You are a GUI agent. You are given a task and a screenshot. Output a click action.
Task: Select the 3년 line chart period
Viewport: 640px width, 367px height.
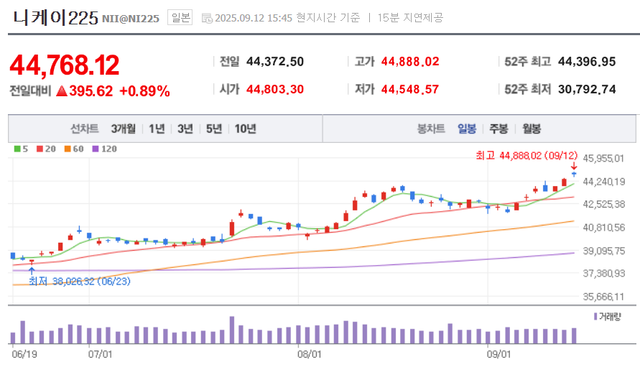tap(185, 129)
